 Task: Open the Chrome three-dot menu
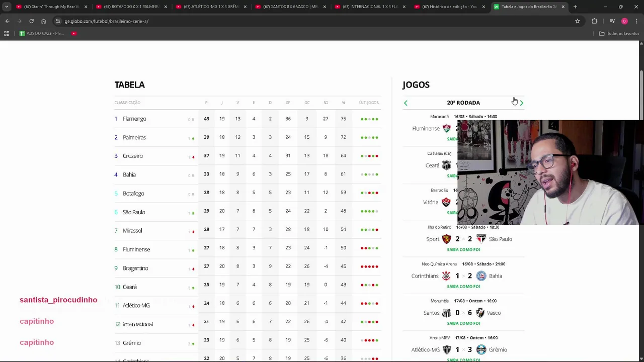tap(636, 21)
